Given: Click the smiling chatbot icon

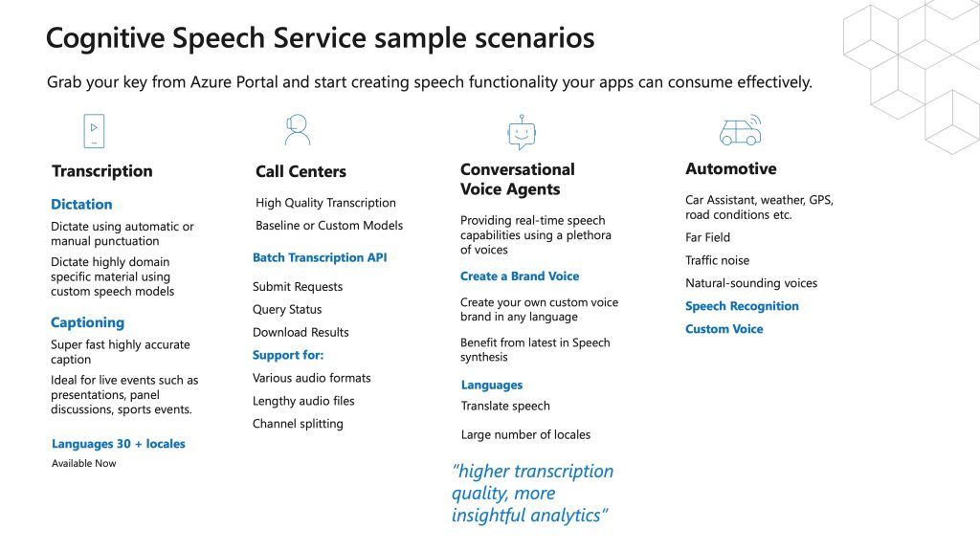Looking at the screenshot, I should tap(522, 132).
